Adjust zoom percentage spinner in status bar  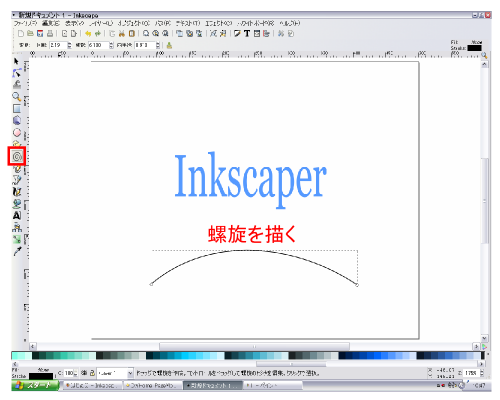[482, 373]
